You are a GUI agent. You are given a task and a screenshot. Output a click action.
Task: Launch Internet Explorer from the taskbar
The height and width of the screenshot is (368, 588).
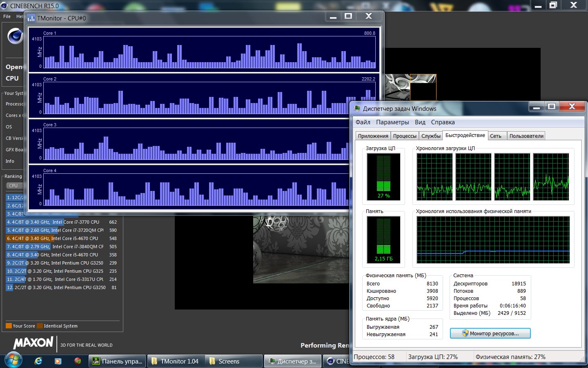[x=38, y=361]
